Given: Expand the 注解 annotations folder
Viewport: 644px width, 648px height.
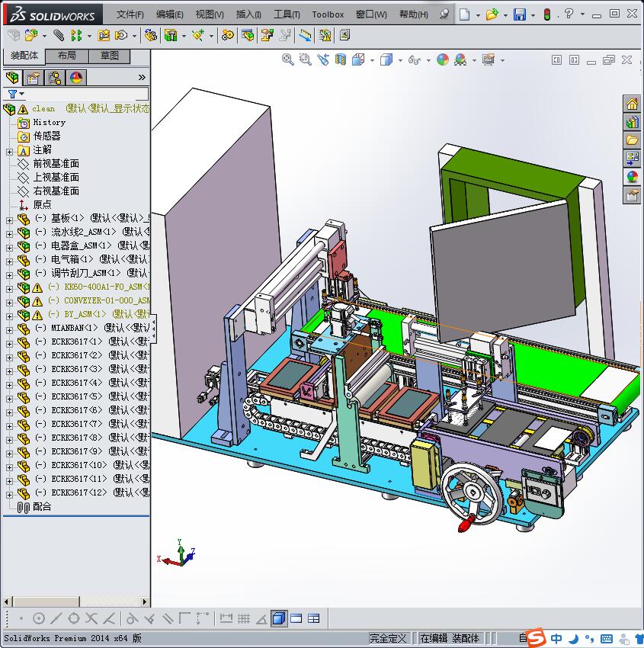Looking at the screenshot, I should click(x=9, y=151).
